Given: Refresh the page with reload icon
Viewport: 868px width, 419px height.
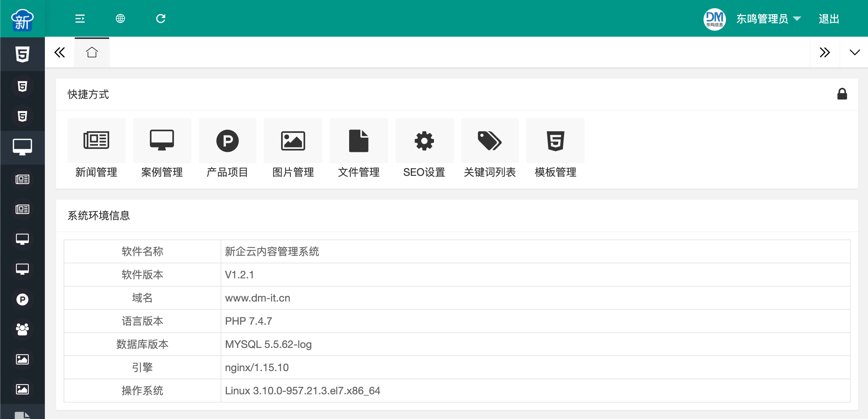Looking at the screenshot, I should click(161, 19).
